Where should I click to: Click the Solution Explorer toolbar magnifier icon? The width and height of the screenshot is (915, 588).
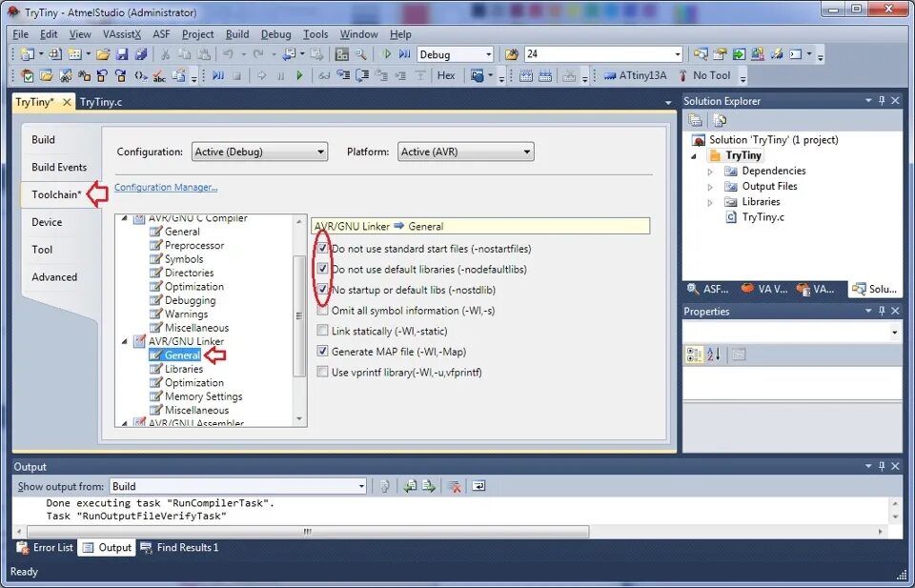tap(701, 54)
